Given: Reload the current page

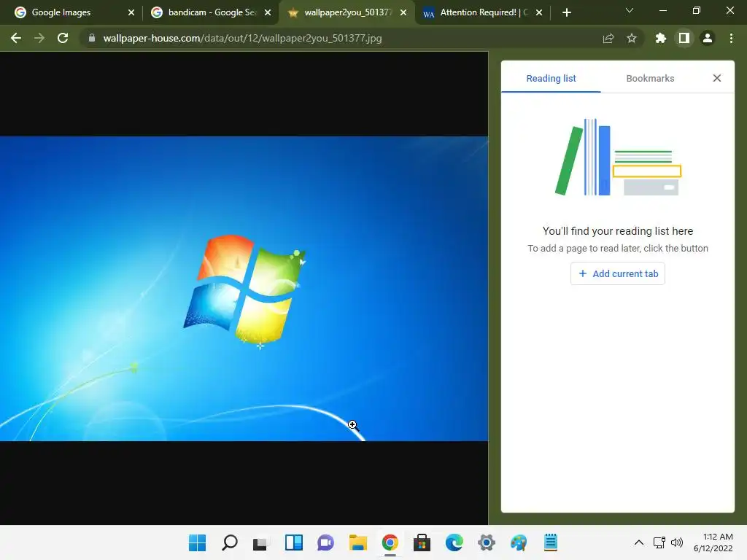Looking at the screenshot, I should click(63, 38).
